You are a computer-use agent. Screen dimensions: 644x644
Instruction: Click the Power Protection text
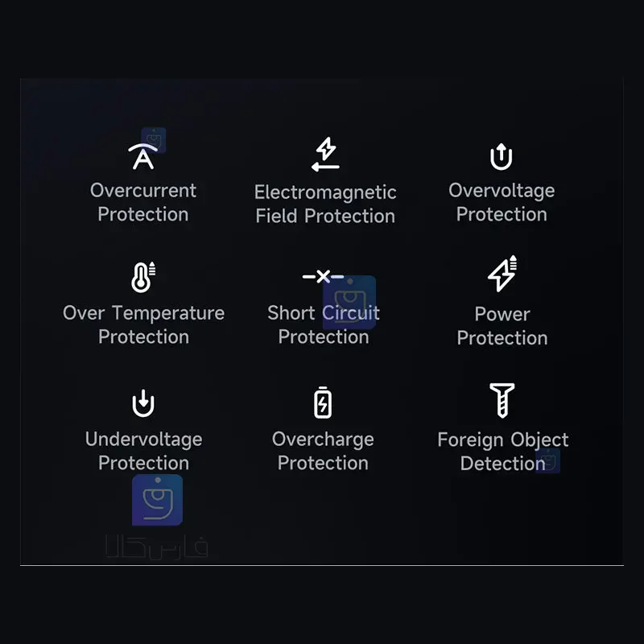pos(502,325)
